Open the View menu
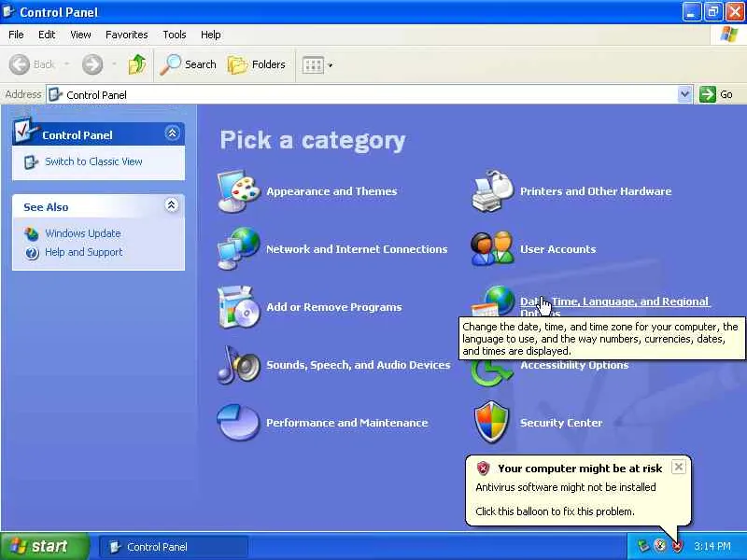Screen dimensions: 747x560 click(80, 35)
